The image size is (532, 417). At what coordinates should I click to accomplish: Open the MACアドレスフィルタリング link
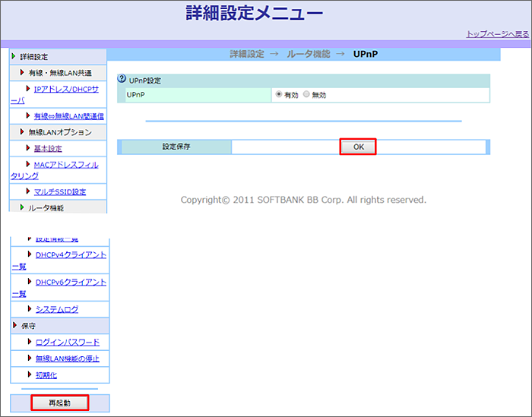(55, 170)
